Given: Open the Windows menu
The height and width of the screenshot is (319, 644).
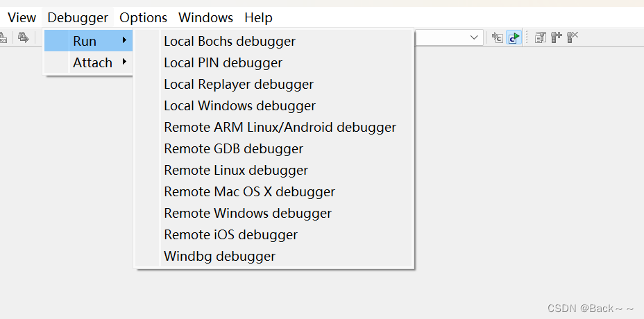Looking at the screenshot, I should [x=206, y=17].
